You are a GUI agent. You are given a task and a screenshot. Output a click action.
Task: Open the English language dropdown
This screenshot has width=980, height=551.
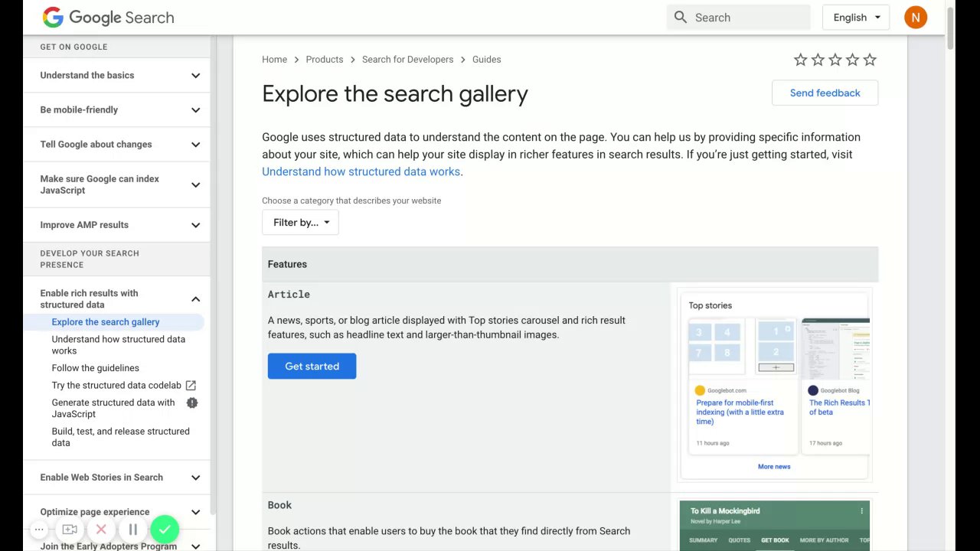[x=855, y=17]
